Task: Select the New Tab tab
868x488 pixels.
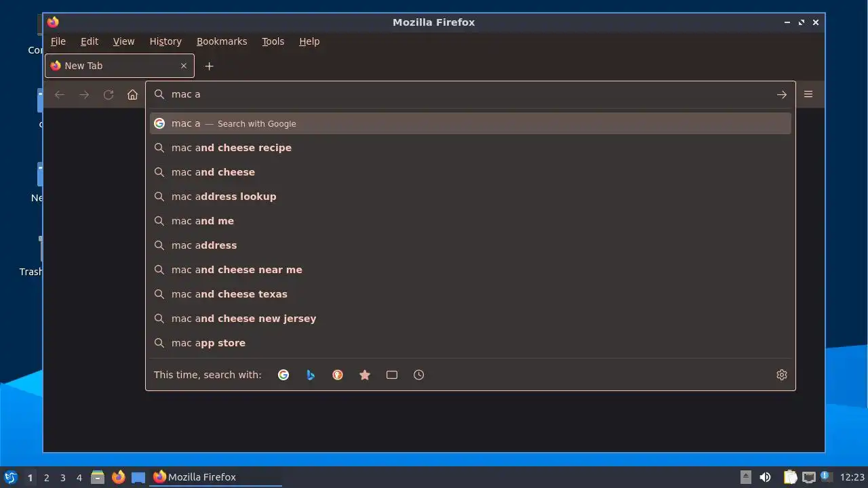Action: [x=119, y=66]
